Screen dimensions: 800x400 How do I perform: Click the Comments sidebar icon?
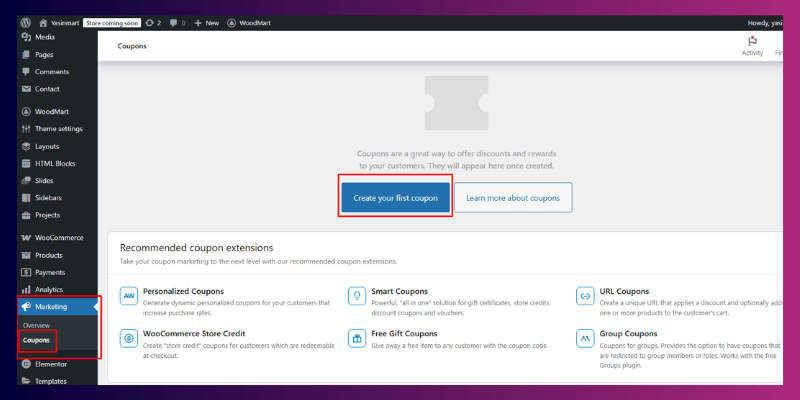27,72
